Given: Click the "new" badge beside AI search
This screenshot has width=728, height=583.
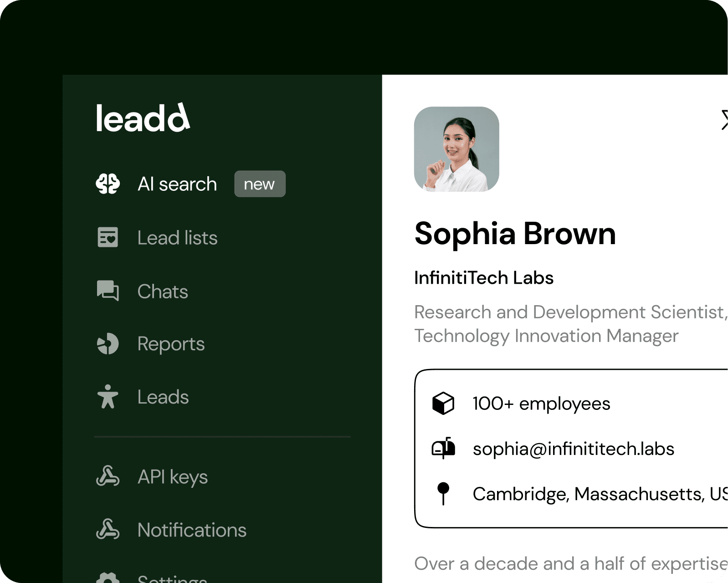Looking at the screenshot, I should pos(260,184).
